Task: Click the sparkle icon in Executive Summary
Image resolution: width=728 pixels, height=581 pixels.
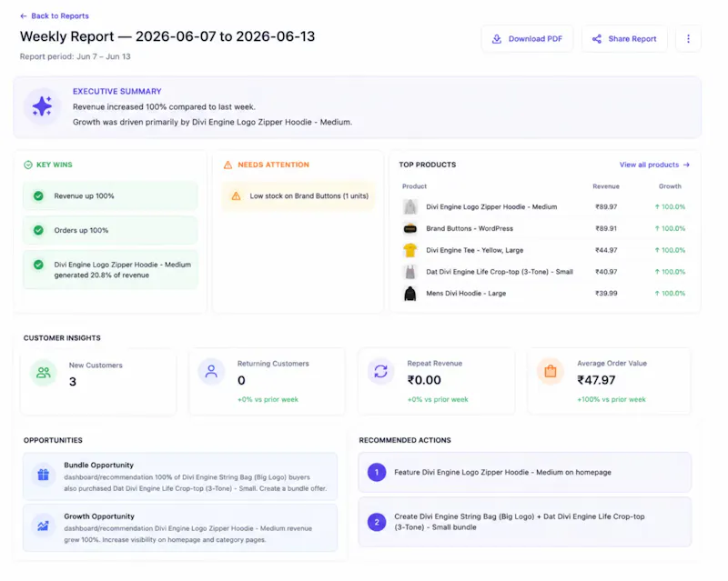Action: (42, 106)
